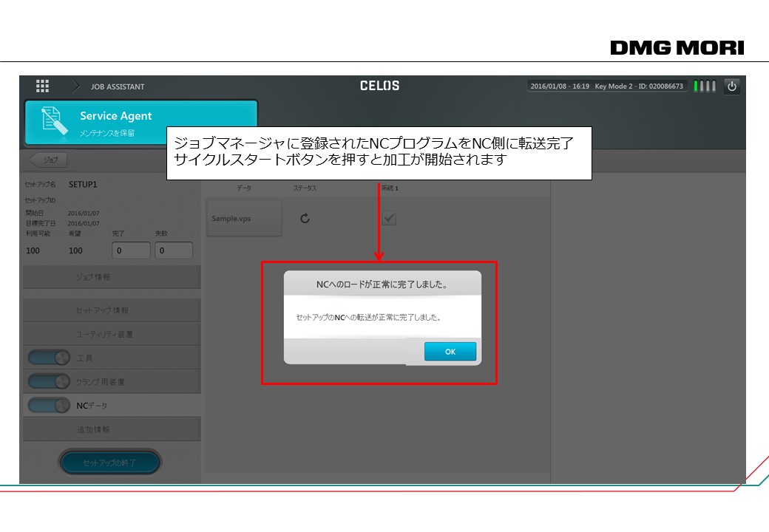Open the CELOS app grid menu
Image resolution: width=769 pixels, height=532 pixels.
pos(42,86)
